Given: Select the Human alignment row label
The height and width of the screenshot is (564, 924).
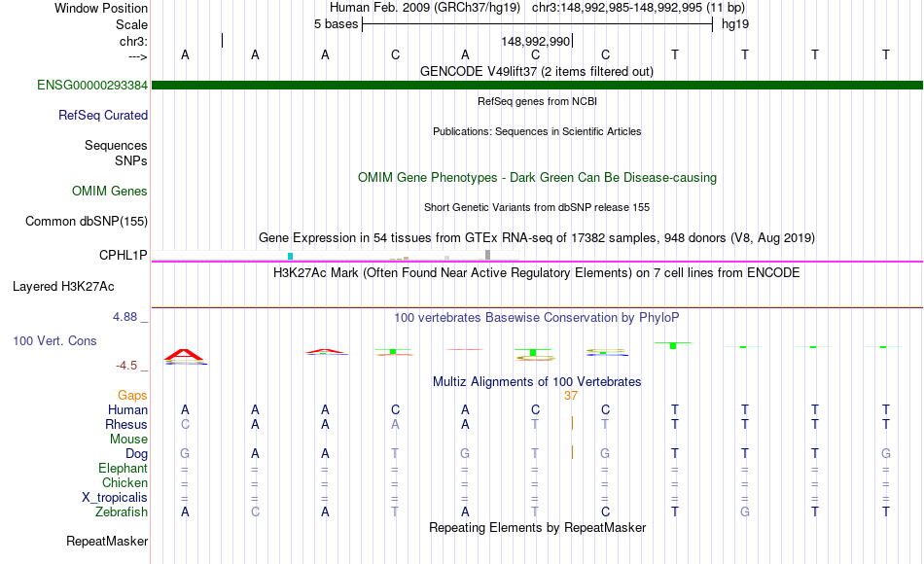Looking at the screenshot, I should [127, 409].
